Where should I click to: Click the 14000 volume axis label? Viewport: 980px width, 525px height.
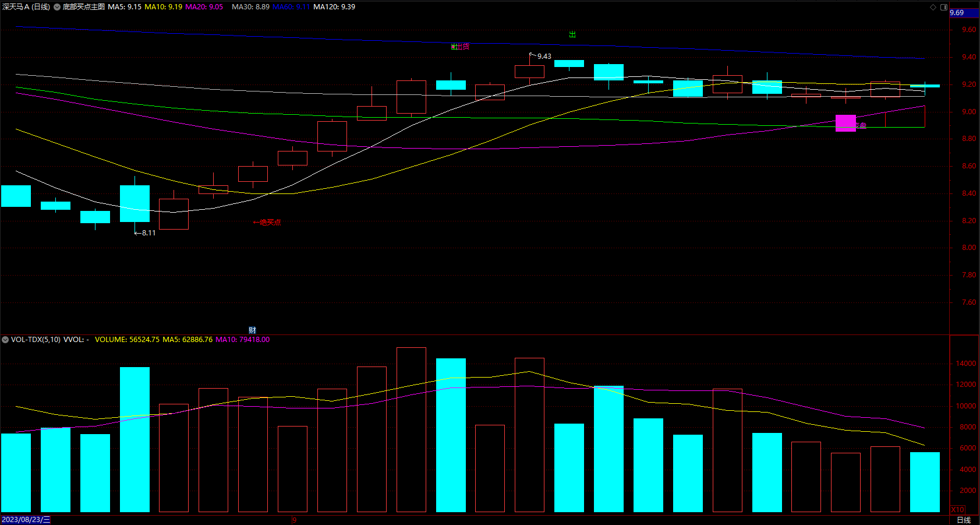(966, 364)
